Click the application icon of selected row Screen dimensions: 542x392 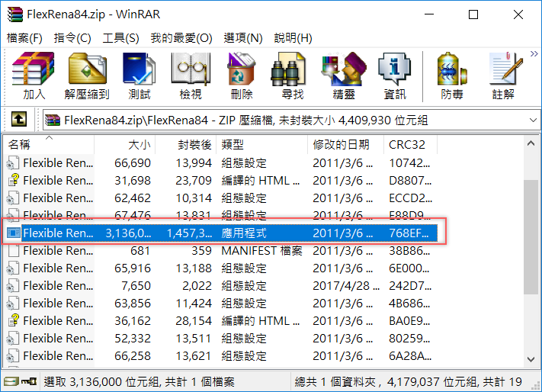coord(13,233)
